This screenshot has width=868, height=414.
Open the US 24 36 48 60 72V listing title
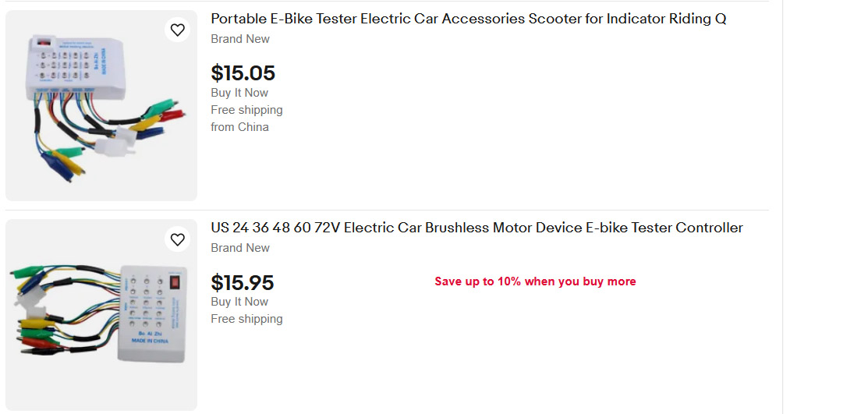click(477, 228)
